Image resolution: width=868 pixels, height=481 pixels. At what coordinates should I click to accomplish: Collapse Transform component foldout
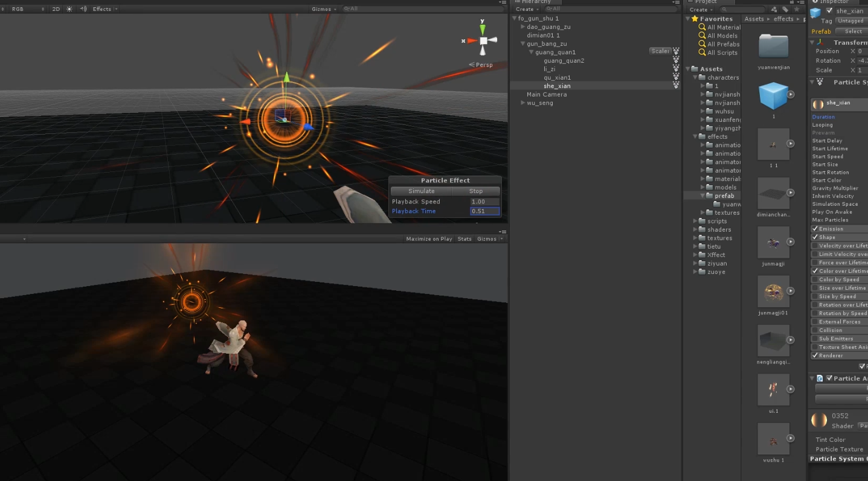point(812,42)
